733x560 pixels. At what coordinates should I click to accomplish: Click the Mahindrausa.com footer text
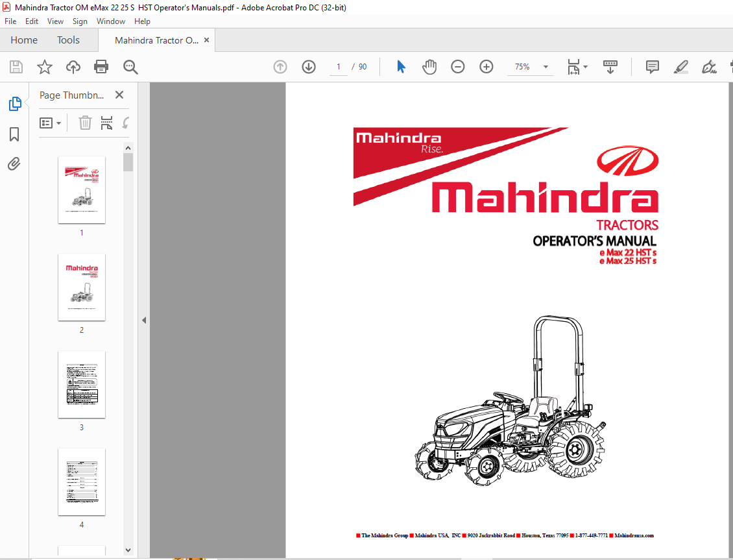pyautogui.click(x=634, y=535)
